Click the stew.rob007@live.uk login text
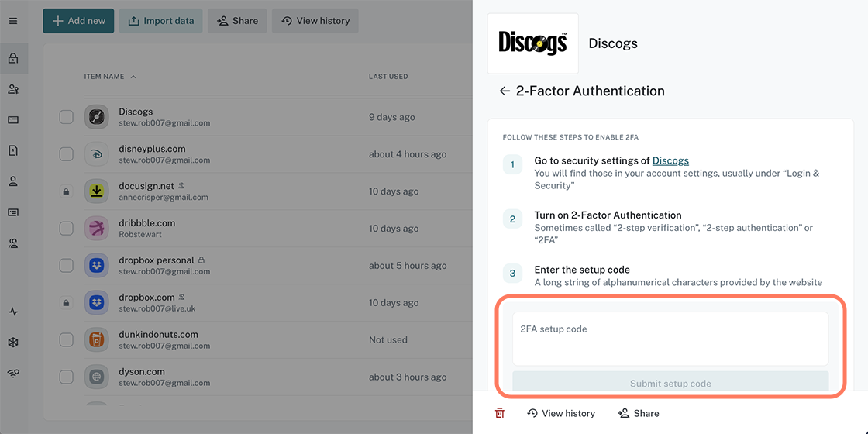The height and width of the screenshot is (434, 868). (x=157, y=308)
